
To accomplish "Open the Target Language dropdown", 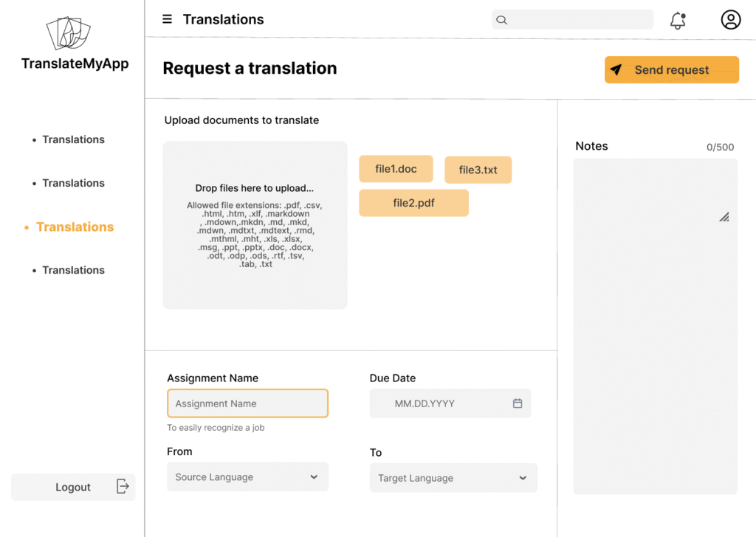I will pyautogui.click(x=453, y=478).
